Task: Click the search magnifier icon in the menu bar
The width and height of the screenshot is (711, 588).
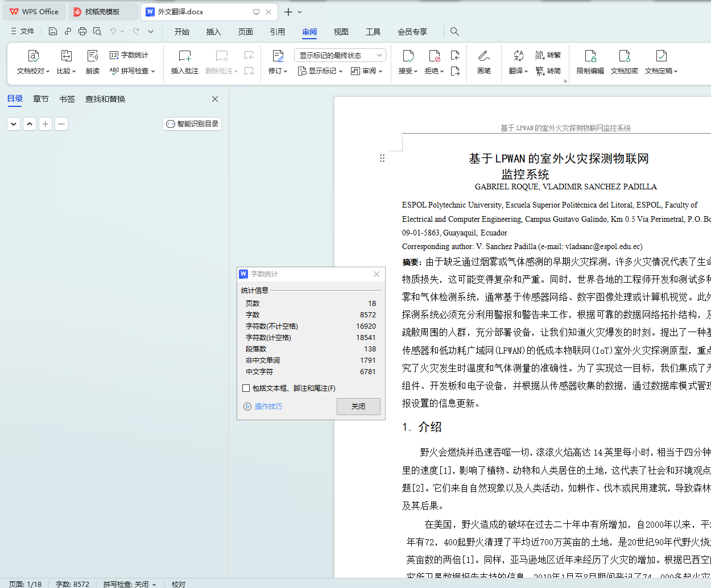Action: point(454,32)
